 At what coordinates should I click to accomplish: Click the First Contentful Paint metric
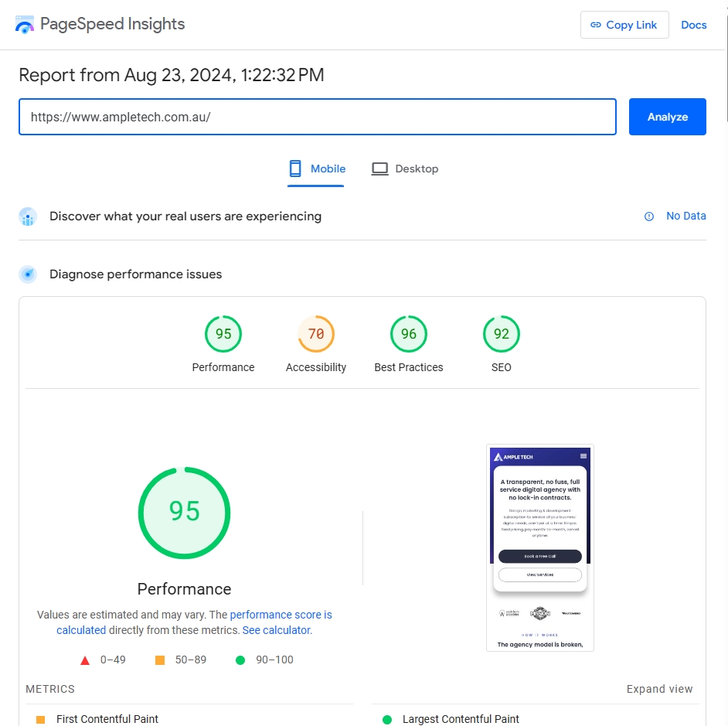(x=107, y=719)
